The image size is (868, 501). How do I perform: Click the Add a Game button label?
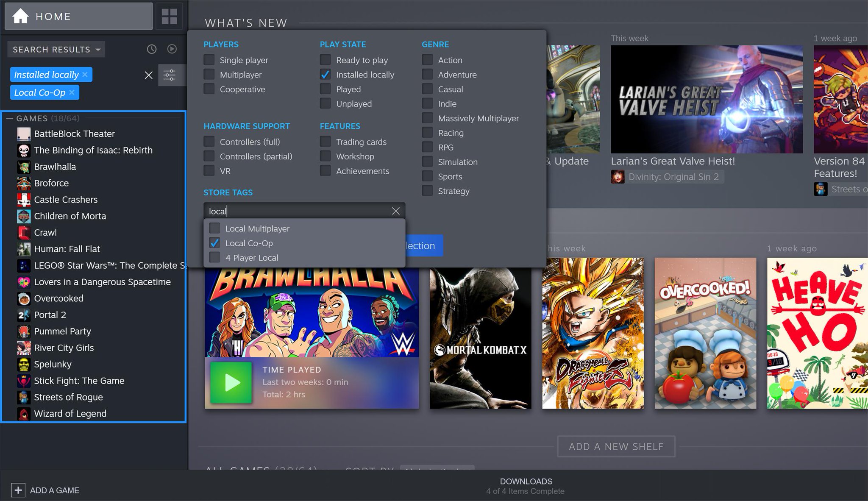(x=55, y=490)
